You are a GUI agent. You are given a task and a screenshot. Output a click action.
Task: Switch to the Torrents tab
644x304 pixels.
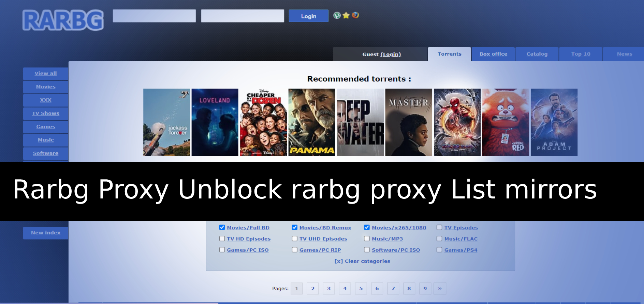click(450, 54)
